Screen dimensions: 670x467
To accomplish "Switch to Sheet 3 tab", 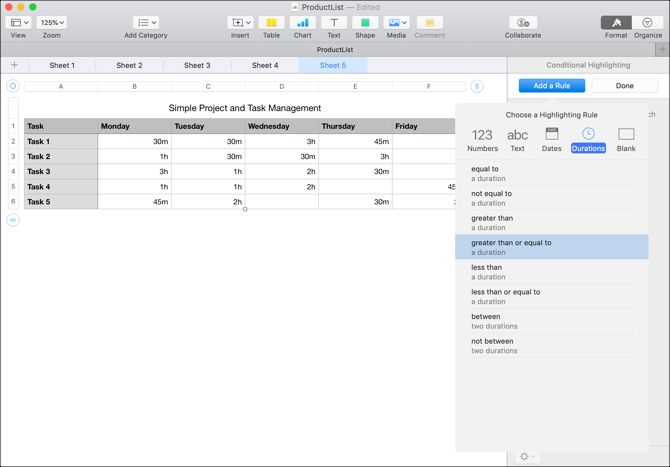I will coord(197,65).
